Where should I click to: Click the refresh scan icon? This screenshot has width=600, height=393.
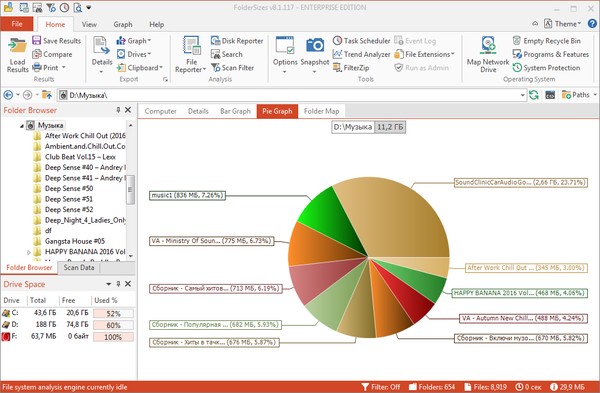(x=534, y=95)
